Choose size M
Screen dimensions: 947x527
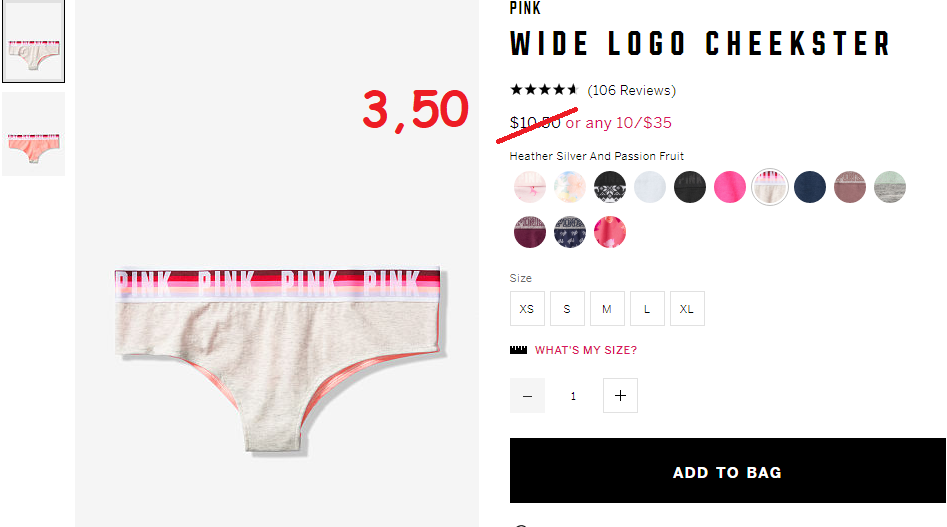click(607, 309)
